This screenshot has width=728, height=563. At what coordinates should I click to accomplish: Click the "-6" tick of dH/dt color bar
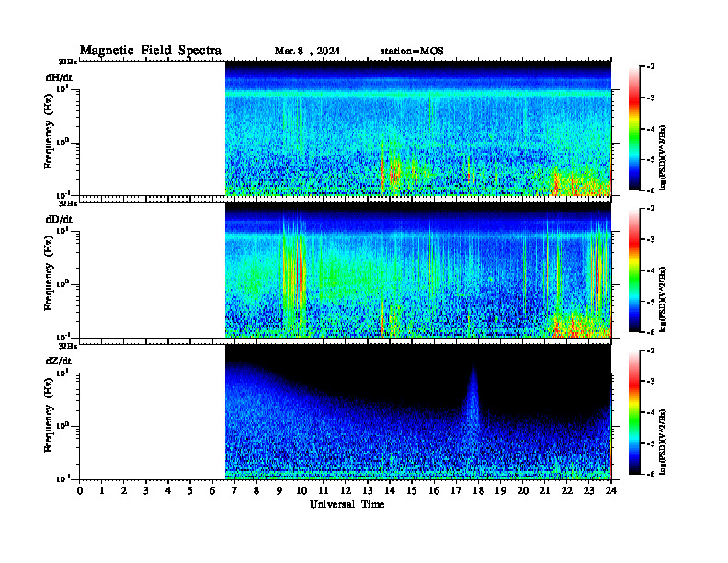pos(651,190)
